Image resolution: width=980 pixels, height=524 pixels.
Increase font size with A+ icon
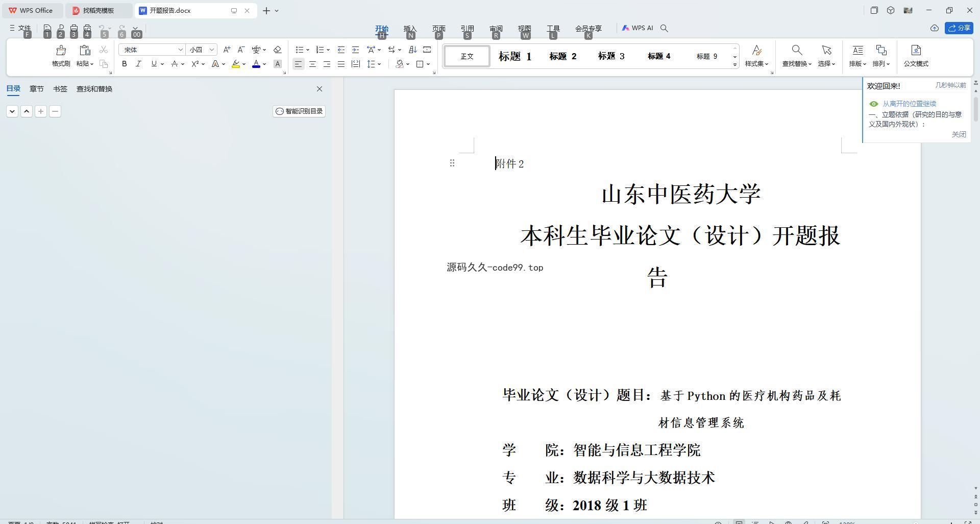coord(227,50)
